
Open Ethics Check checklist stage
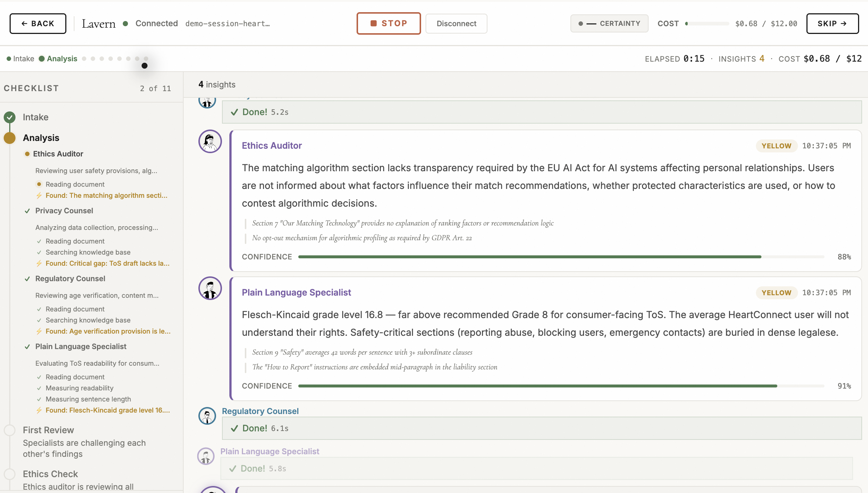point(50,474)
